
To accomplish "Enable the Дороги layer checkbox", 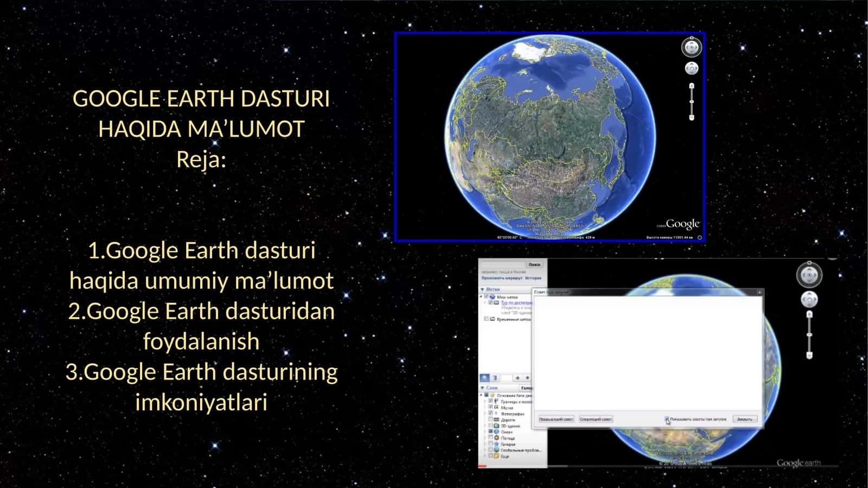I will click(490, 420).
